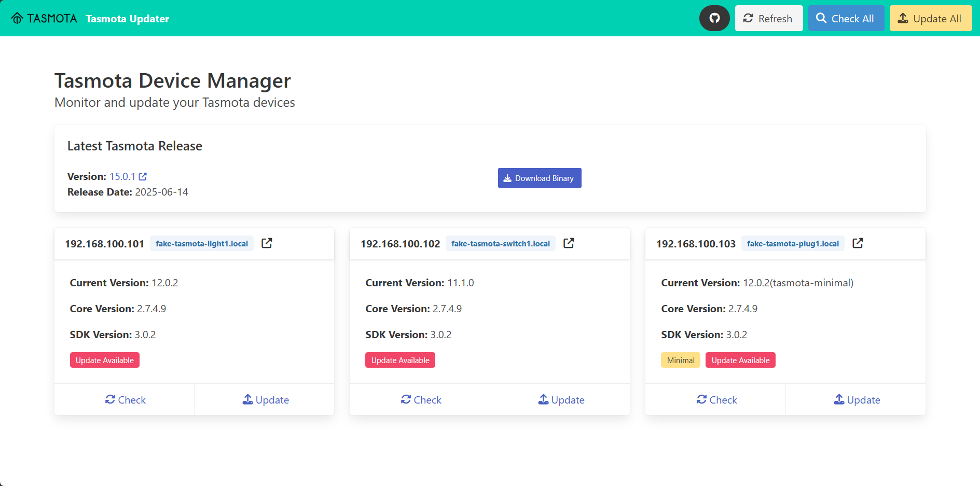Open external link for 192.168.100.103 device
This screenshot has width=980, height=486.
click(x=858, y=243)
